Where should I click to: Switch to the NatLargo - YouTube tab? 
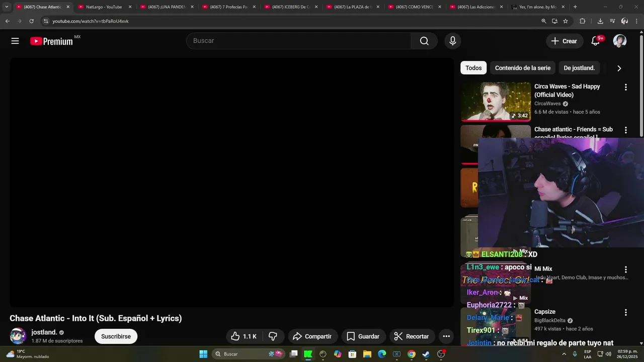104,7
